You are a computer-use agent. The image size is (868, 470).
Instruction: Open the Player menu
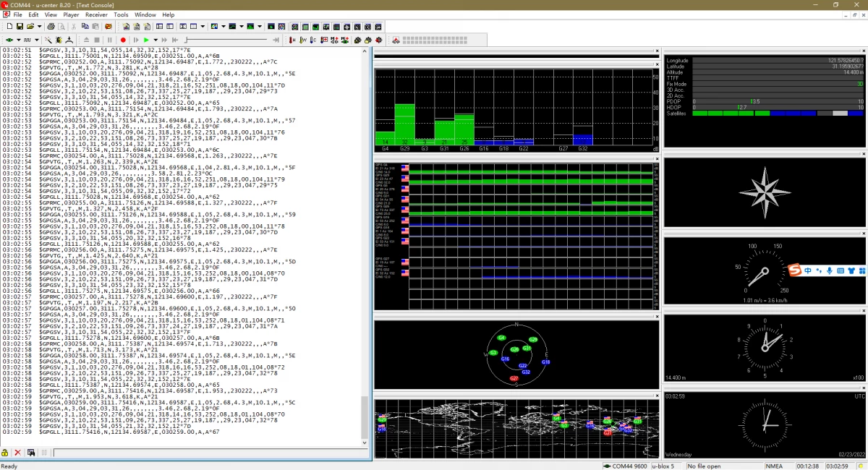click(71, 14)
